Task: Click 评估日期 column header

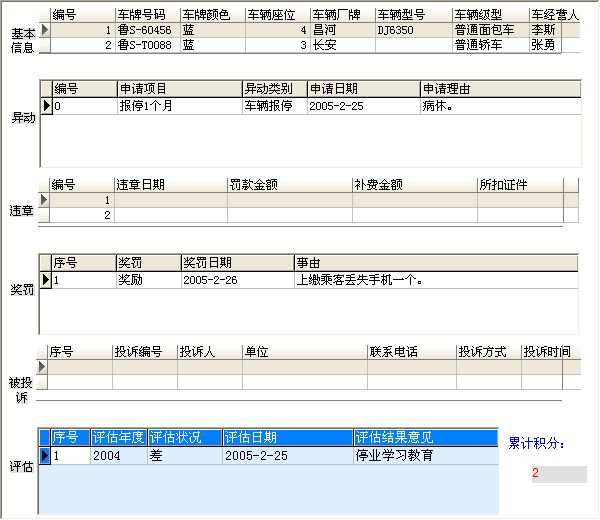Action: coord(287,437)
